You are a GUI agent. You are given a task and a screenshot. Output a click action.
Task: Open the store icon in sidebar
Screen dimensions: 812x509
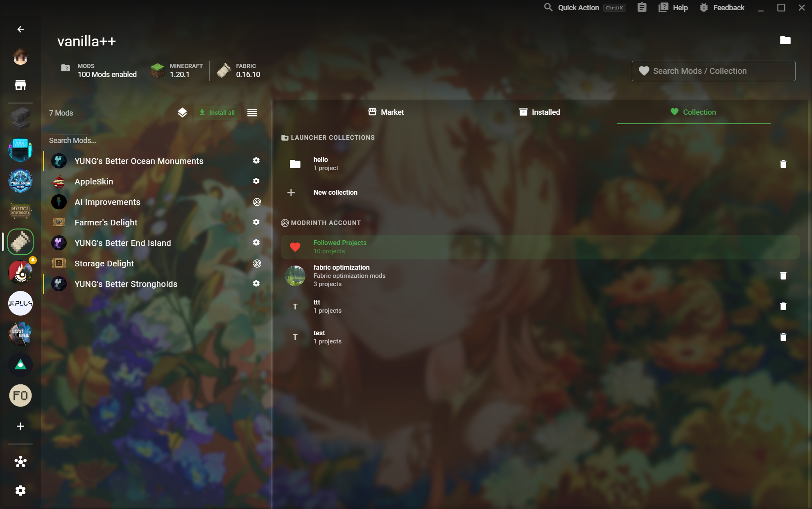[20, 85]
